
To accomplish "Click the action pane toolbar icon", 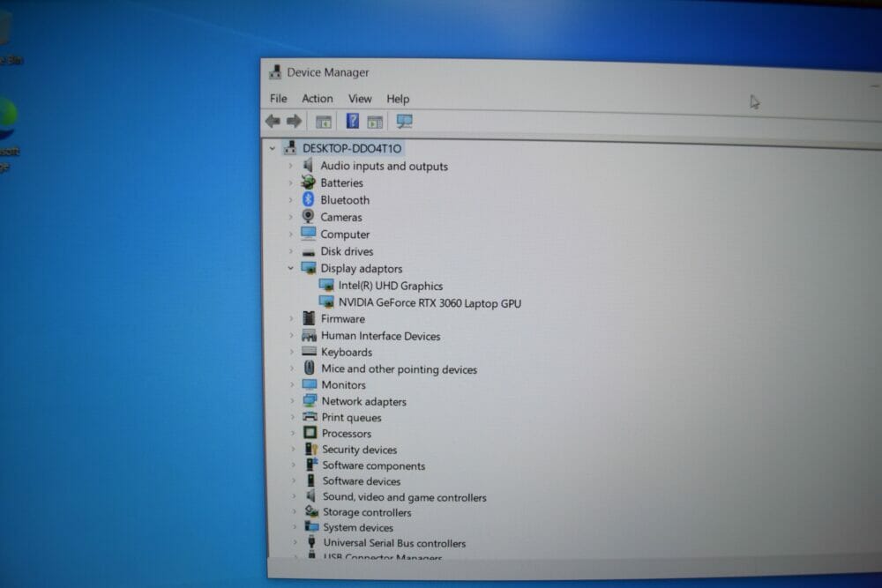I will 375,122.
